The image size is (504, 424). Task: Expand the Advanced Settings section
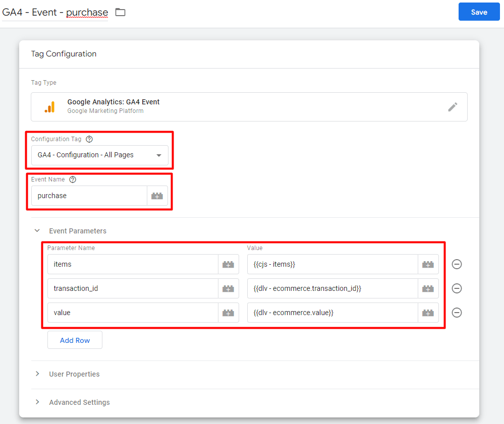point(37,402)
